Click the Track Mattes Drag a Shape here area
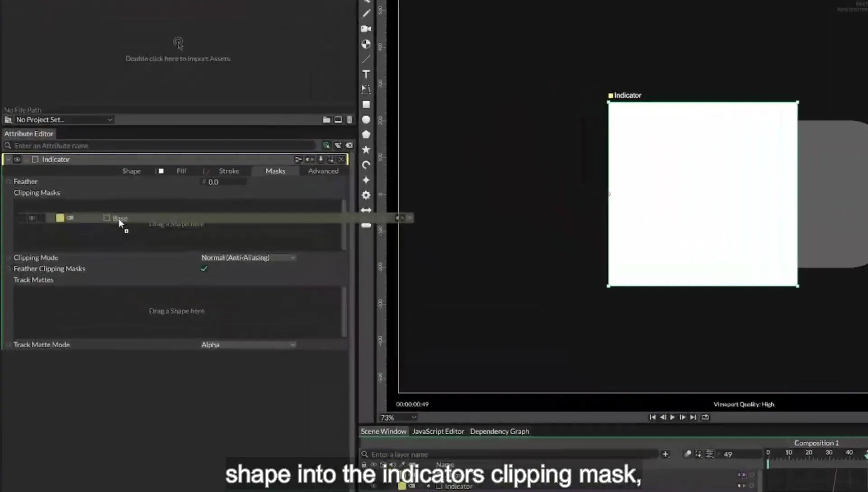 pos(177,311)
